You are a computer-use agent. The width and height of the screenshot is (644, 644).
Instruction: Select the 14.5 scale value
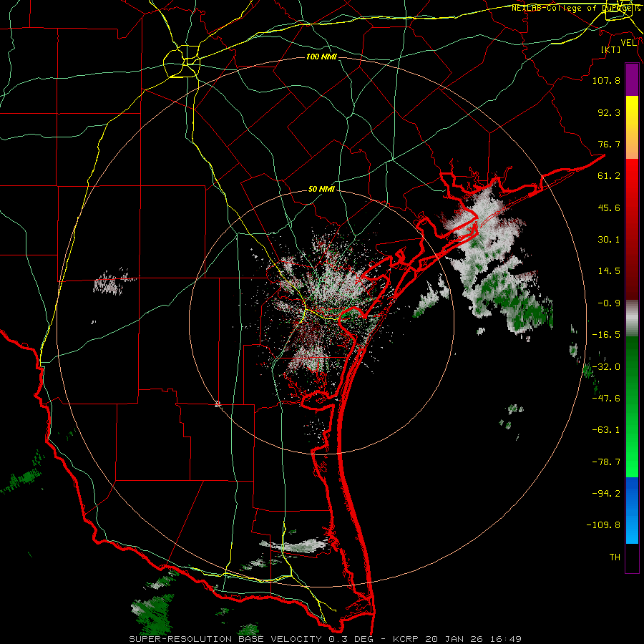pos(609,271)
